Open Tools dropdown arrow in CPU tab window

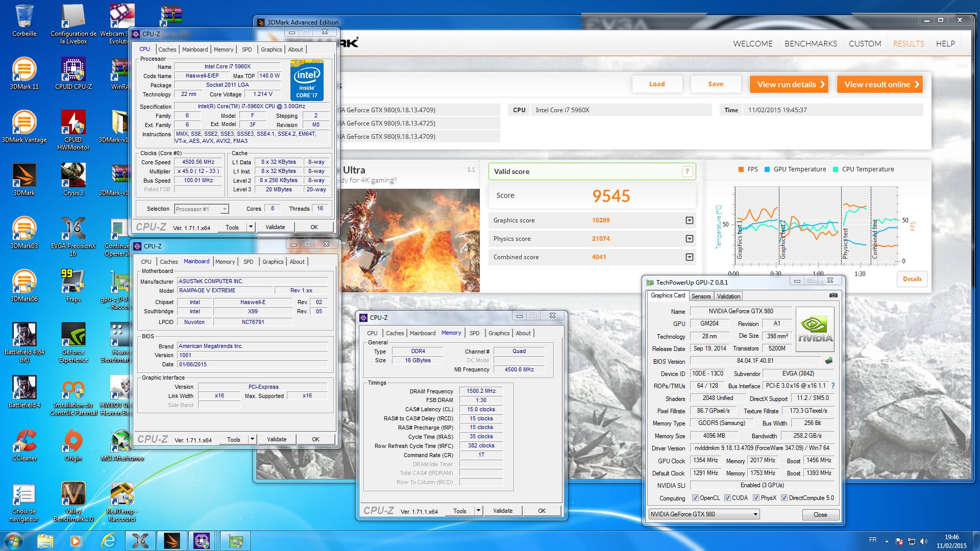point(251,227)
